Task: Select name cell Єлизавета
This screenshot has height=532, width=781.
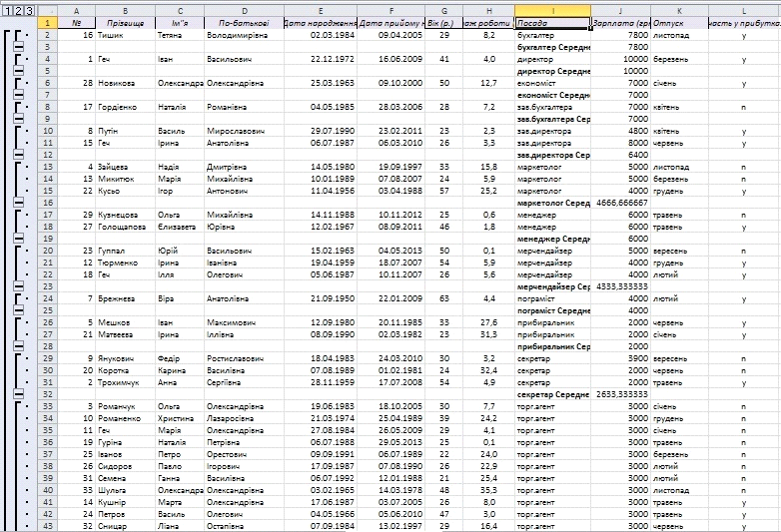Action: tap(180, 227)
